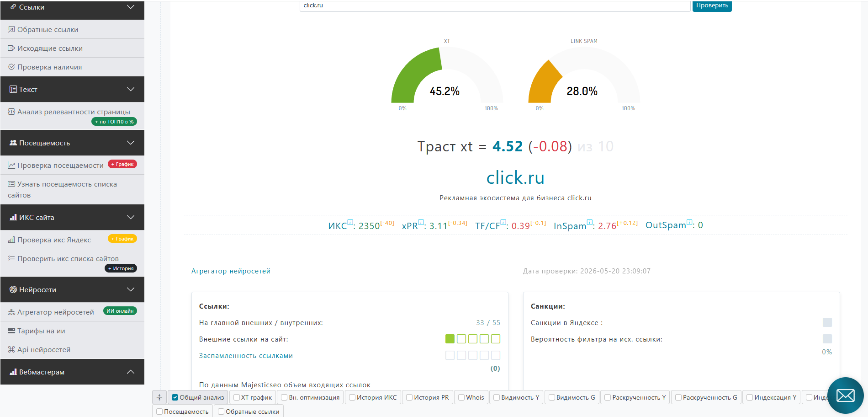
Task: Check the История ИКС checkbox
Action: 352,397
